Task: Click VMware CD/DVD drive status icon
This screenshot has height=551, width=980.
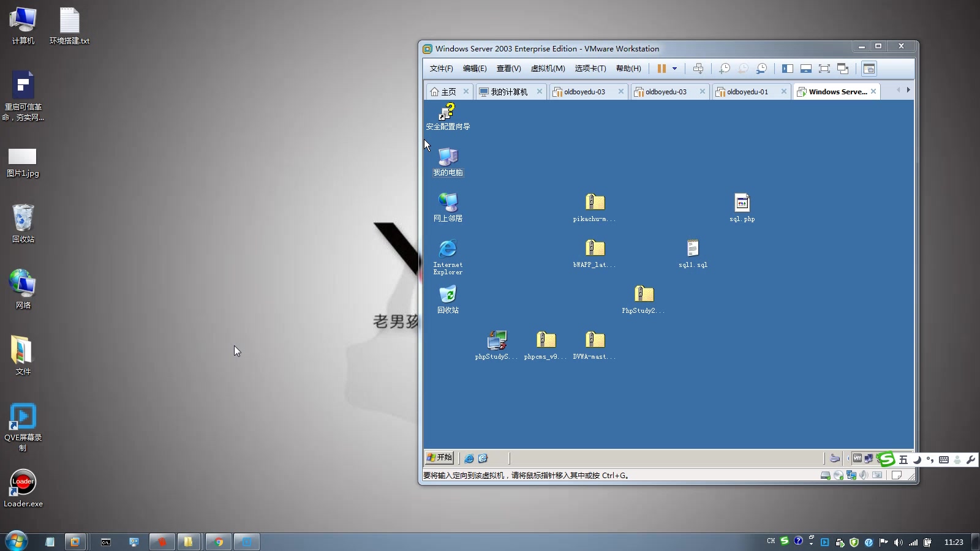Action: tap(838, 476)
